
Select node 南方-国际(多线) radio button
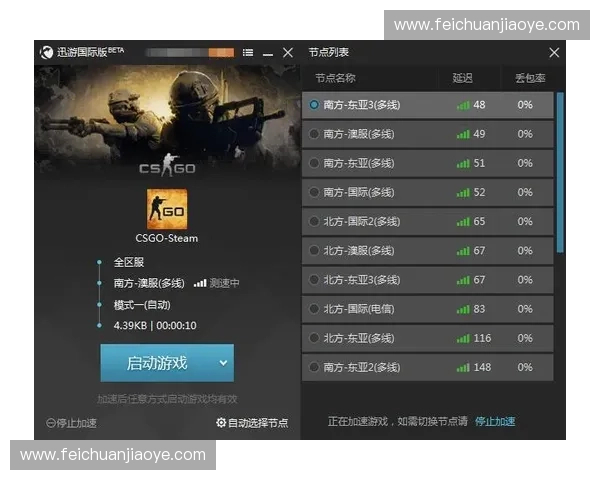[x=314, y=192]
